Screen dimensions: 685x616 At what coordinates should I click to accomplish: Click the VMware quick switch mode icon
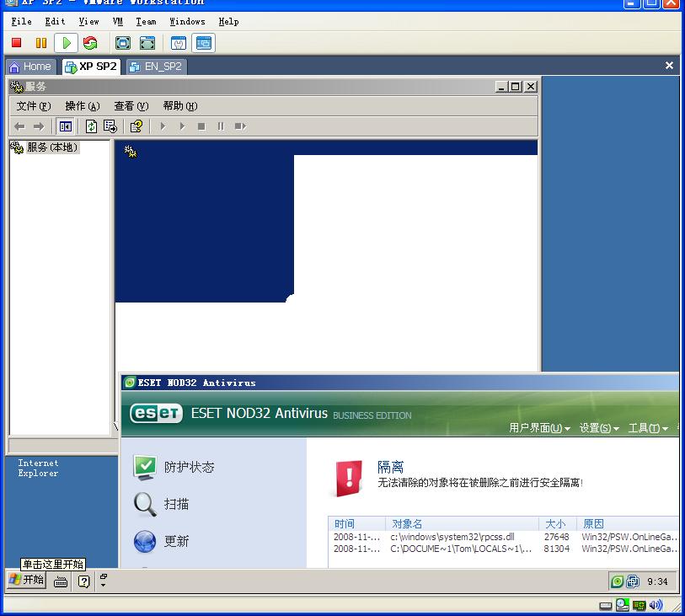147,43
